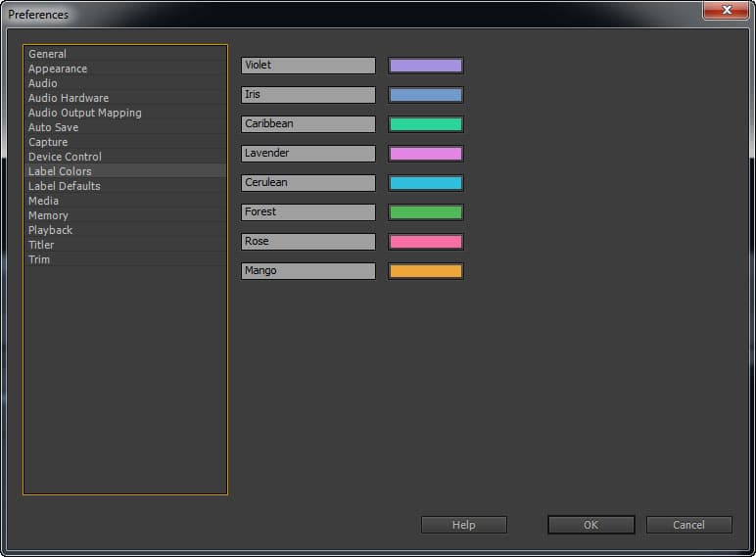Viewport: 756px width, 557px height.
Task: Close the Preferences window
Action: click(x=727, y=10)
